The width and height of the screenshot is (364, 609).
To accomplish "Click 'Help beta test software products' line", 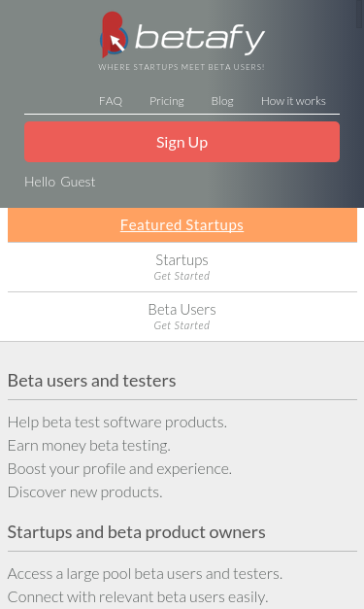I will click(x=117, y=423).
